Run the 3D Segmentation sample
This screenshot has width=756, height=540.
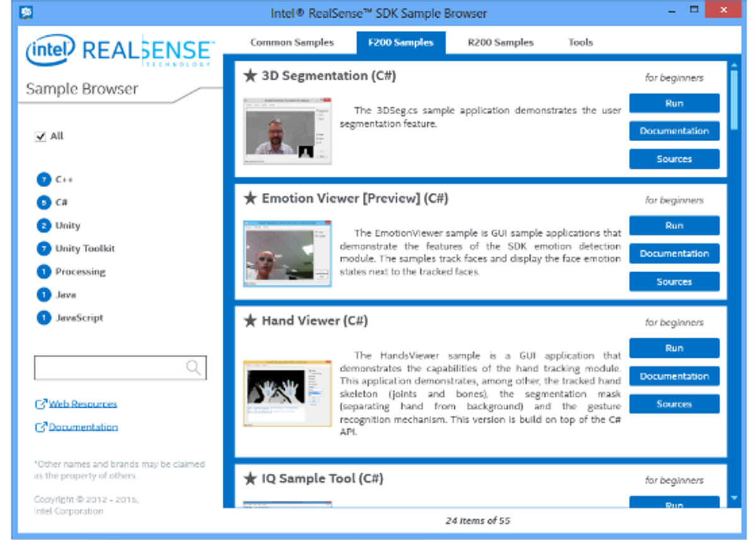(674, 103)
